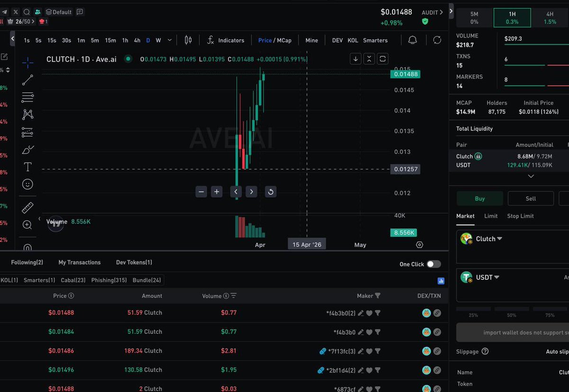
Task: Open the emoji sticker tool
Action: (x=28, y=184)
